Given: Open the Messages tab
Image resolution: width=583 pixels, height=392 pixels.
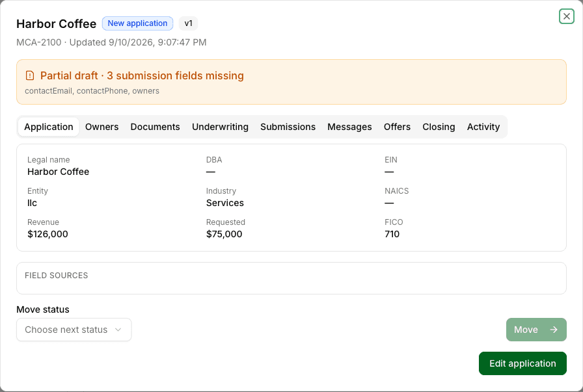Looking at the screenshot, I should [x=349, y=127].
